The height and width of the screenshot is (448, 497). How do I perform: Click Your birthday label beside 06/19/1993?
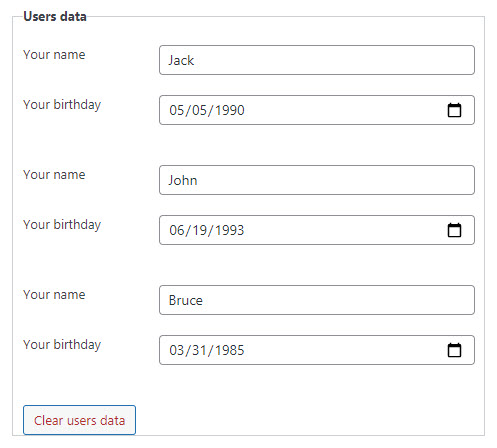coord(62,225)
